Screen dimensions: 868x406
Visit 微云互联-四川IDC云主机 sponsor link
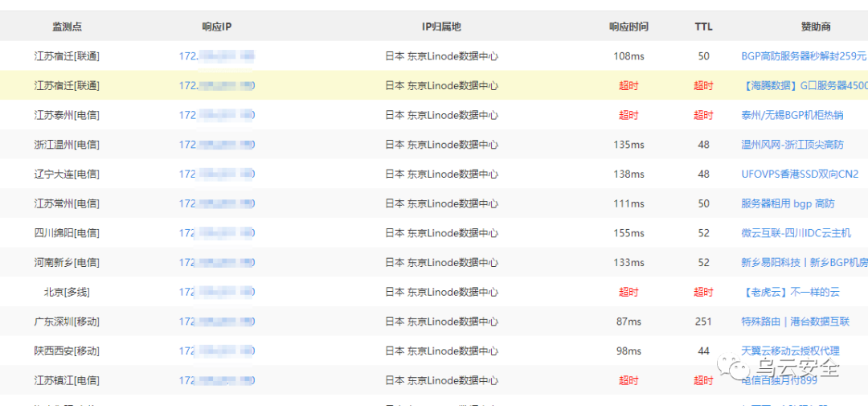pos(796,233)
